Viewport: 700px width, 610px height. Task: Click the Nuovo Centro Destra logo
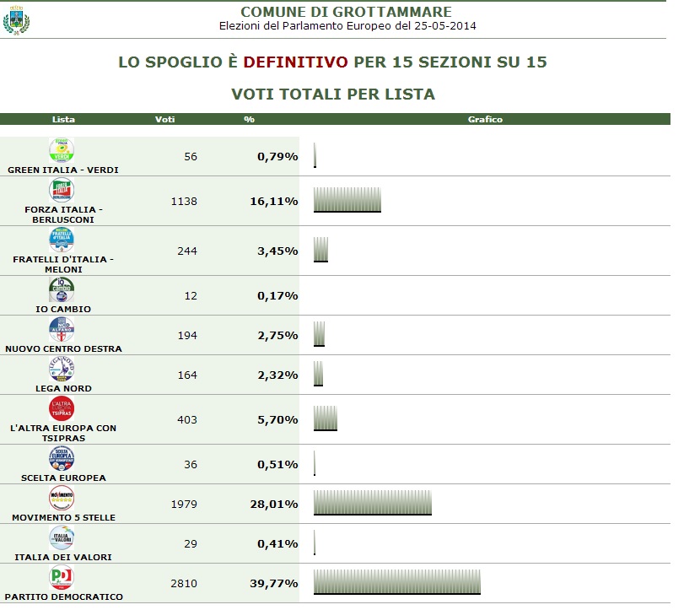(x=62, y=329)
